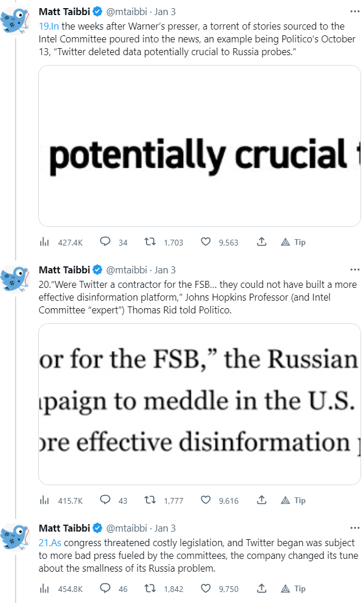Share the tweet about Politico's October 13 story
Viewport: 364px width, 603px height.
coord(261,242)
